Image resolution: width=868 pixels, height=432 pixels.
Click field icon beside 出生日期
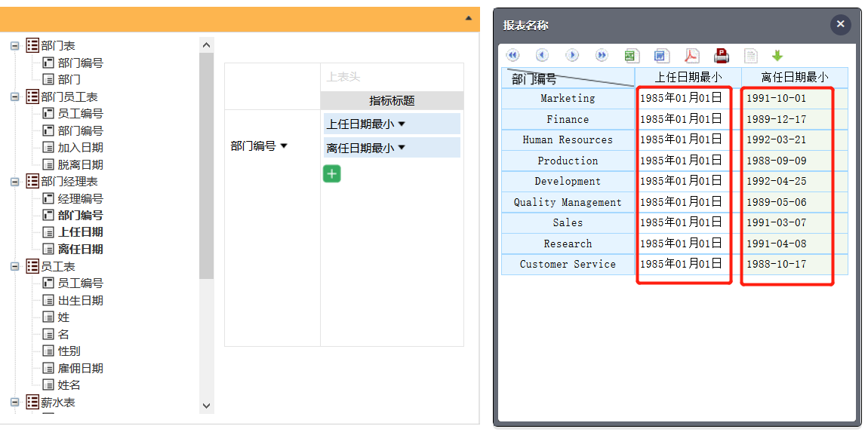(48, 300)
